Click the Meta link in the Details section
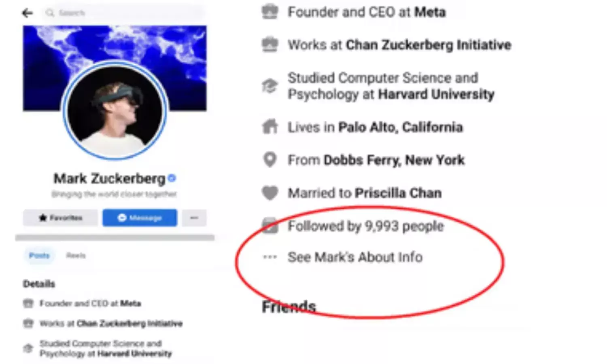The image size is (607, 364). coord(131,303)
